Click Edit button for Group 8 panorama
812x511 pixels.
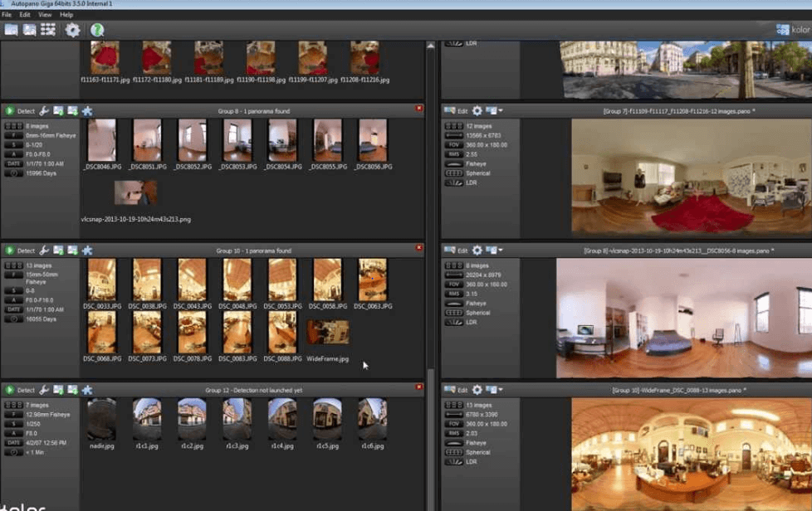click(x=462, y=250)
